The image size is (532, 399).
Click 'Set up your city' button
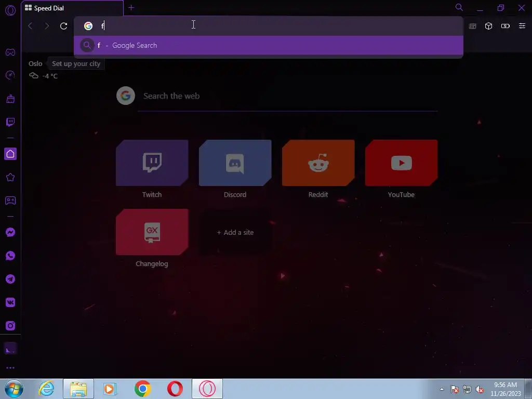tap(76, 64)
